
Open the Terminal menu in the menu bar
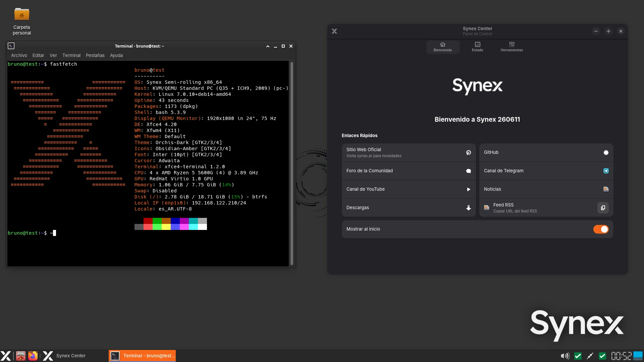coord(71,55)
